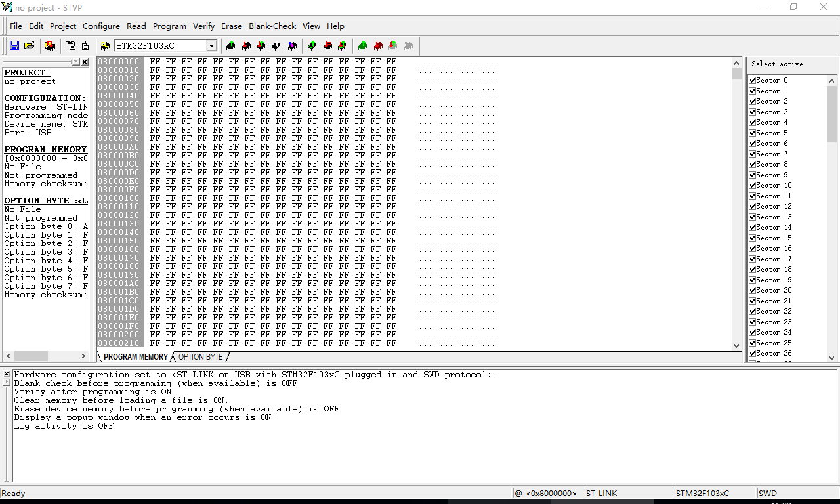Toggle the Sector 12 checkbox
This screenshot has height=504, width=840.
tap(753, 206)
